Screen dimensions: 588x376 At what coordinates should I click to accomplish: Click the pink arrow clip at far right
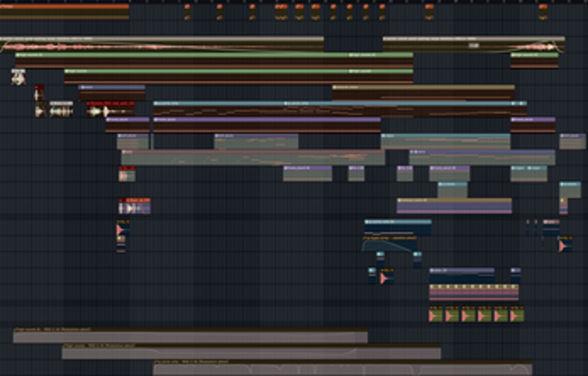coord(563,246)
